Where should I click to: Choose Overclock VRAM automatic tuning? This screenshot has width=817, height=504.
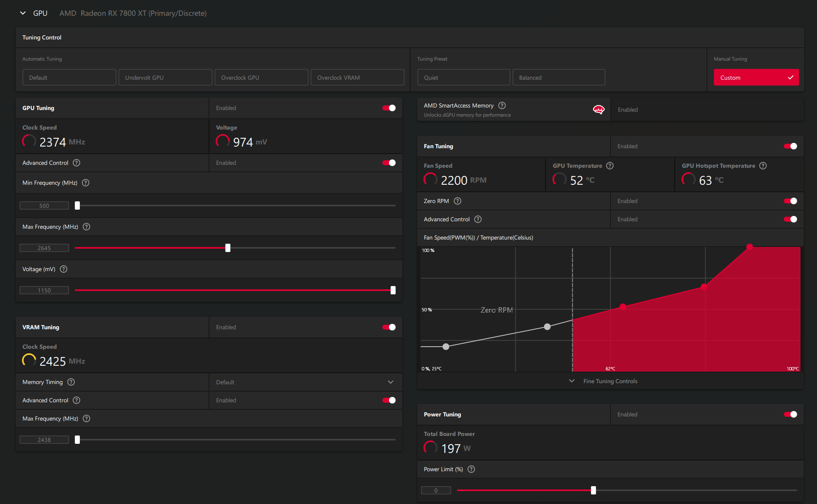(357, 78)
